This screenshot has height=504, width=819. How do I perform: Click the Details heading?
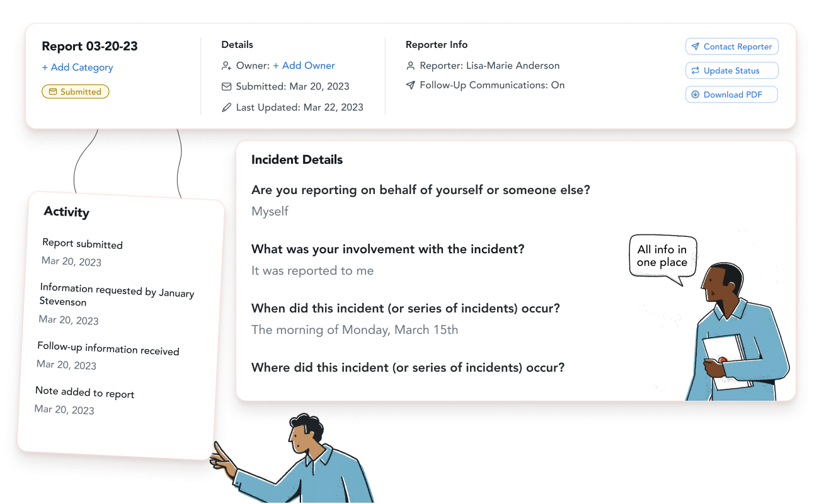pos(238,45)
